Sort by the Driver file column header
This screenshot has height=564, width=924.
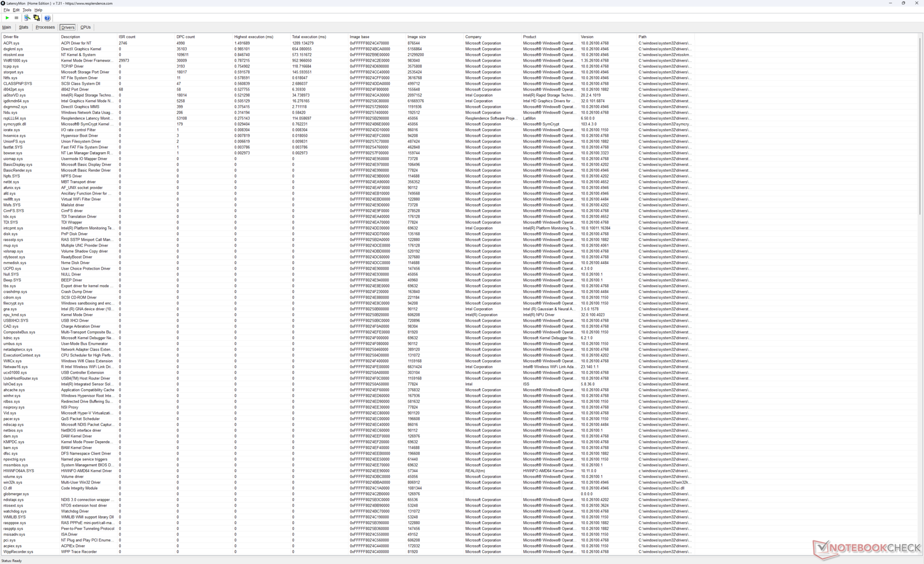pyautogui.click(x=30, y=37)
